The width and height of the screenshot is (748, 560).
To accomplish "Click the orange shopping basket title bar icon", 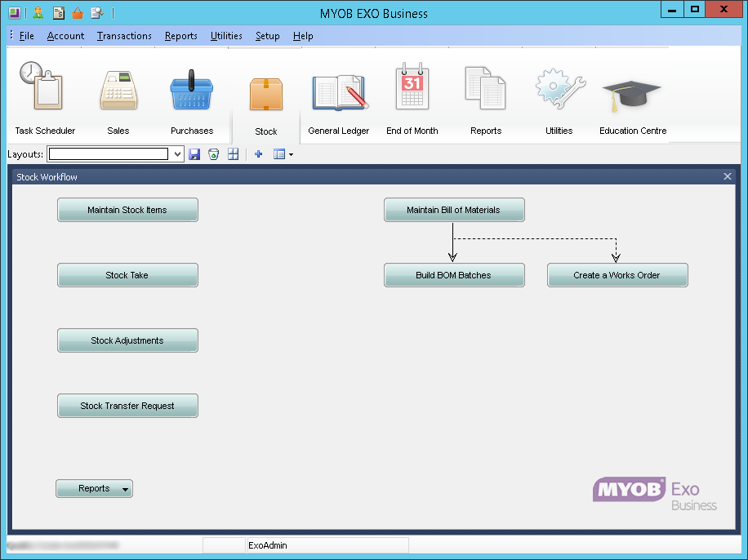I will [78, 13].
